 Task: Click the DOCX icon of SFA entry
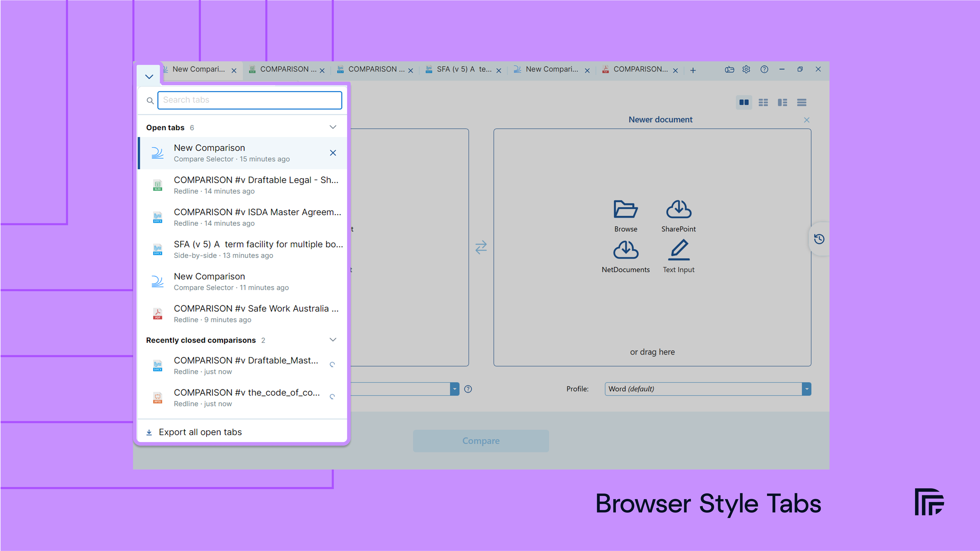(157, 250)
